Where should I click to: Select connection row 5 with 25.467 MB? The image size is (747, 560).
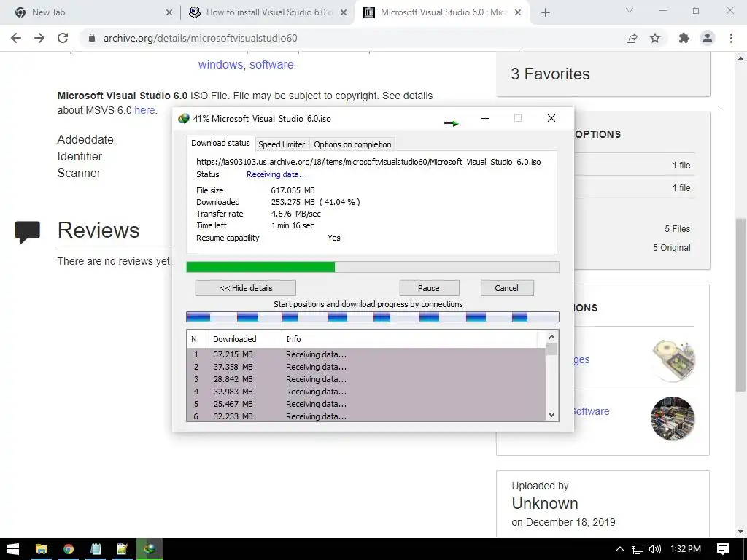point(366,404)
